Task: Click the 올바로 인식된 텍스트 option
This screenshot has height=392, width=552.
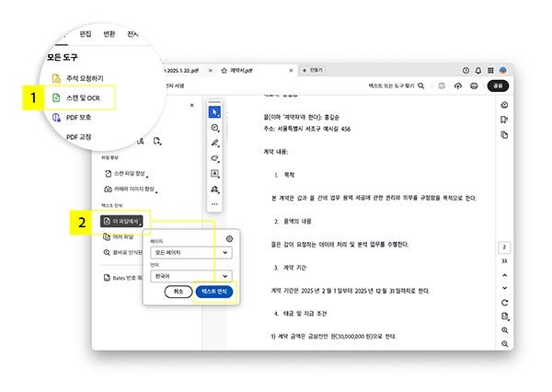Action: 123,252
